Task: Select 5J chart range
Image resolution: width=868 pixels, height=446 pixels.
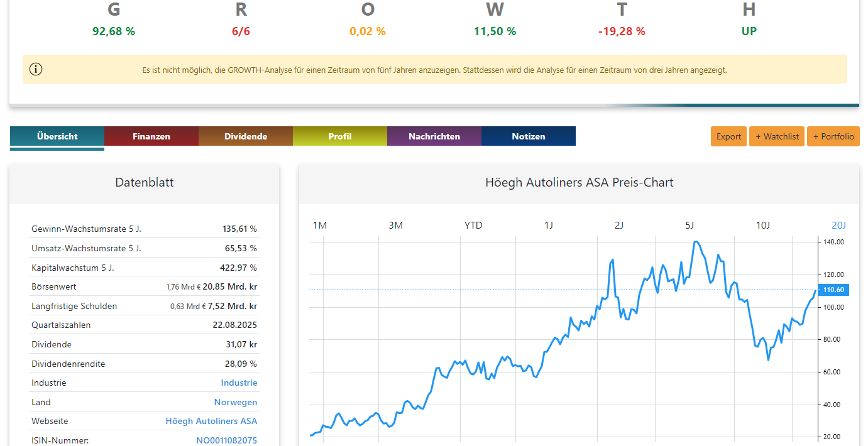Action: pyautogui.click(x=689, y=225)
